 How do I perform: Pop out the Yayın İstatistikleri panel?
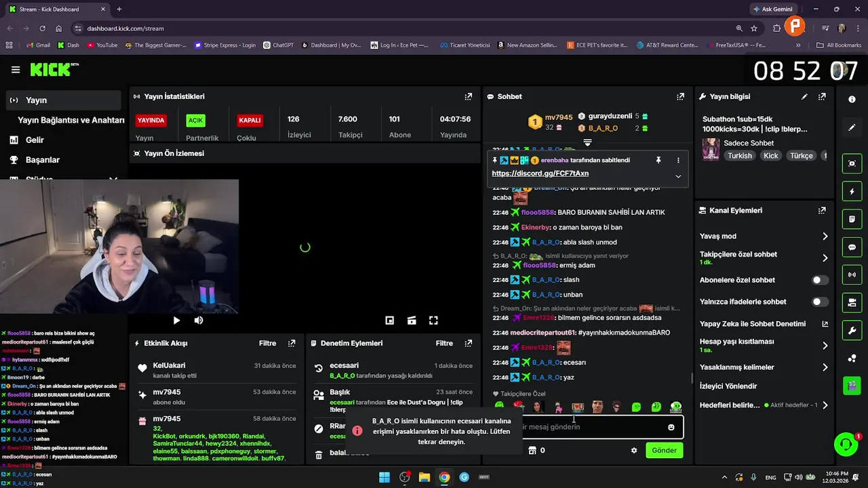tap(468, 97)
